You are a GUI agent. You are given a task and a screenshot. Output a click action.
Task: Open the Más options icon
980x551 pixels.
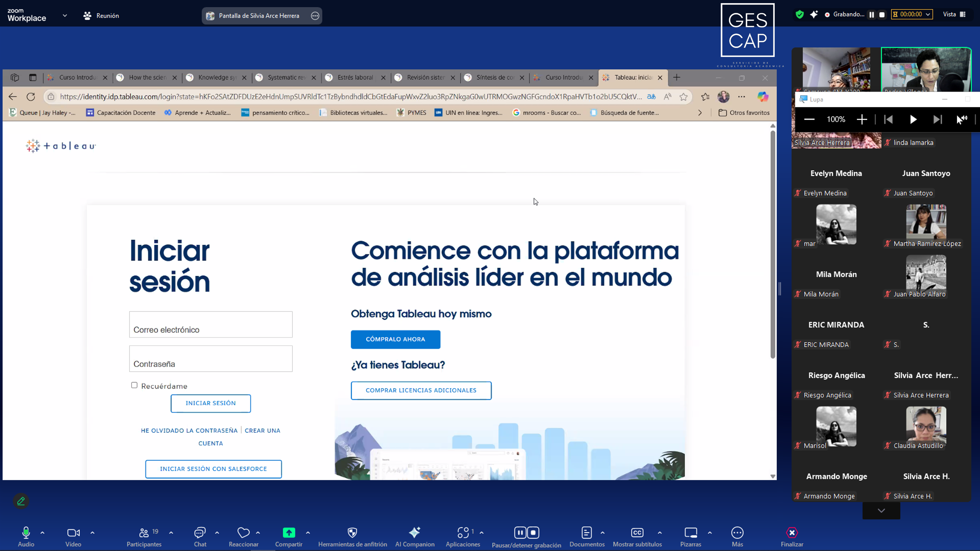click(x=737, y=533)
